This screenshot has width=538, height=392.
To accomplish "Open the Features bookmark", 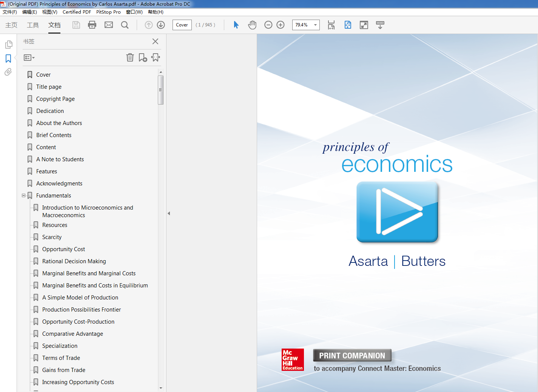I will click(47, 171).
